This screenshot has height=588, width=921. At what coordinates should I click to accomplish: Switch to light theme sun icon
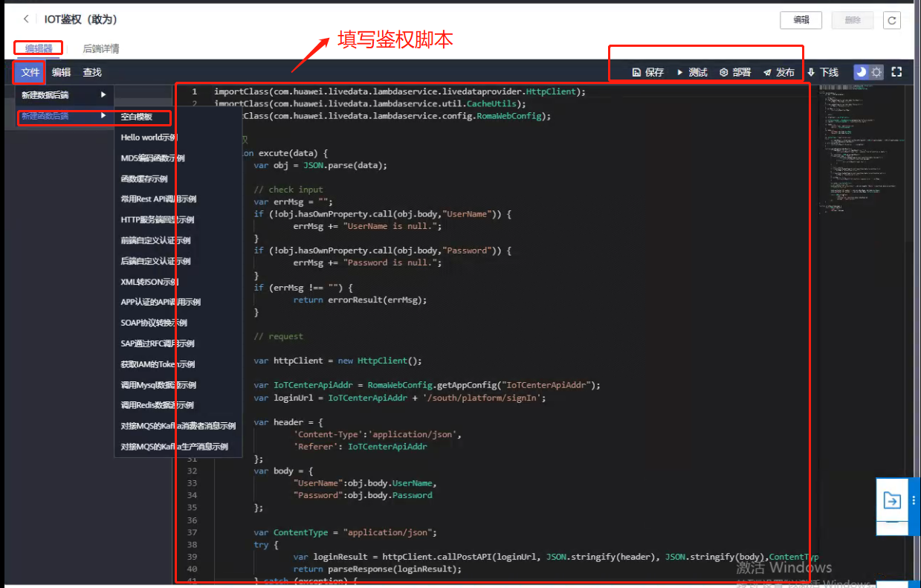(876, 72)
